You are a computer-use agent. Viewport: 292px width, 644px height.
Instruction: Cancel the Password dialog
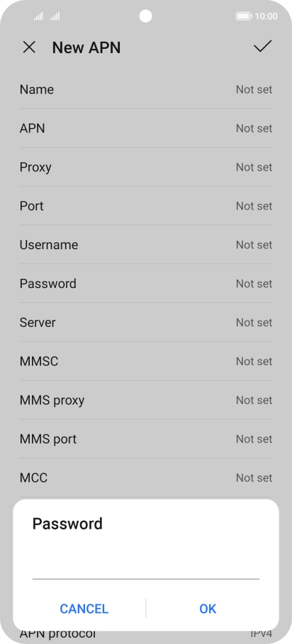[84, 609]
